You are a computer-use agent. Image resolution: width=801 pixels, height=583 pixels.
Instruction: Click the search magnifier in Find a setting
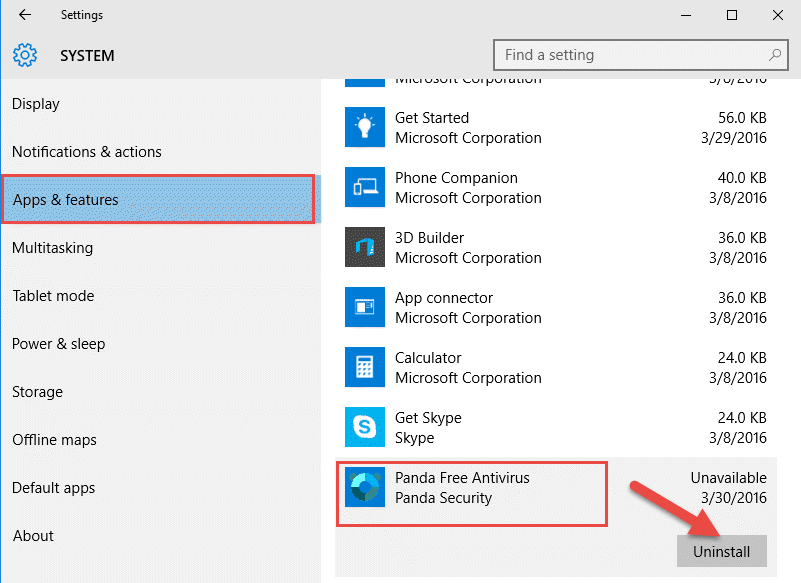(775, 55)
